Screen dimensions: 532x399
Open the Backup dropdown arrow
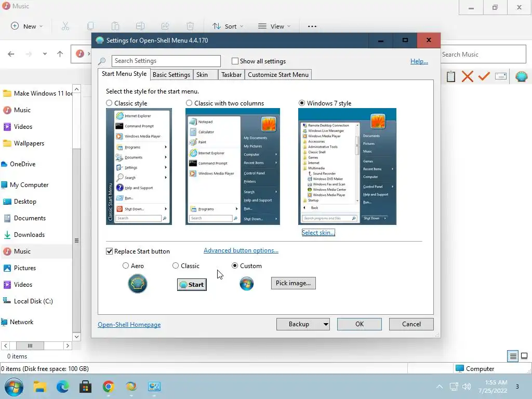(x=326, y=324)
